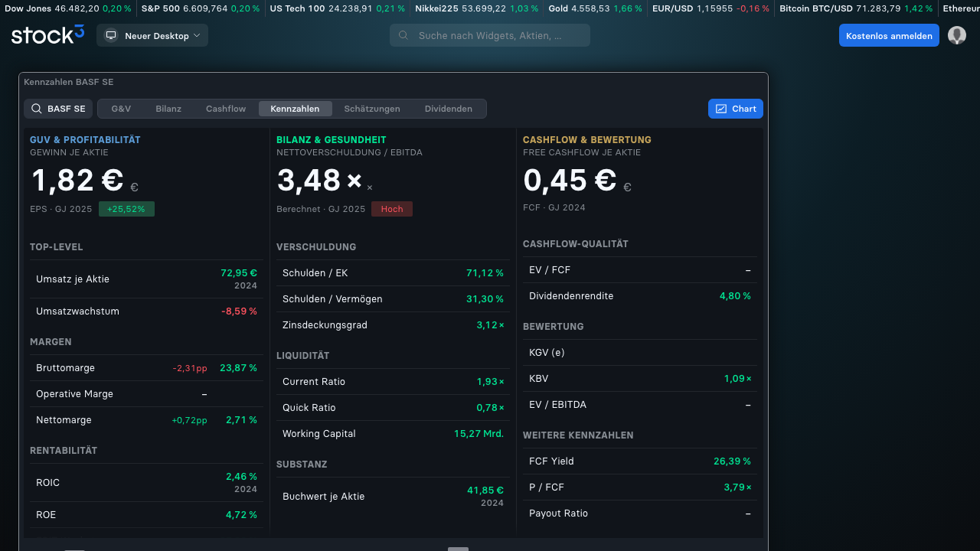Select the 'Bruttomarge' row label
The width and height of the screenshot is (980, 551).
pos(65,368)
